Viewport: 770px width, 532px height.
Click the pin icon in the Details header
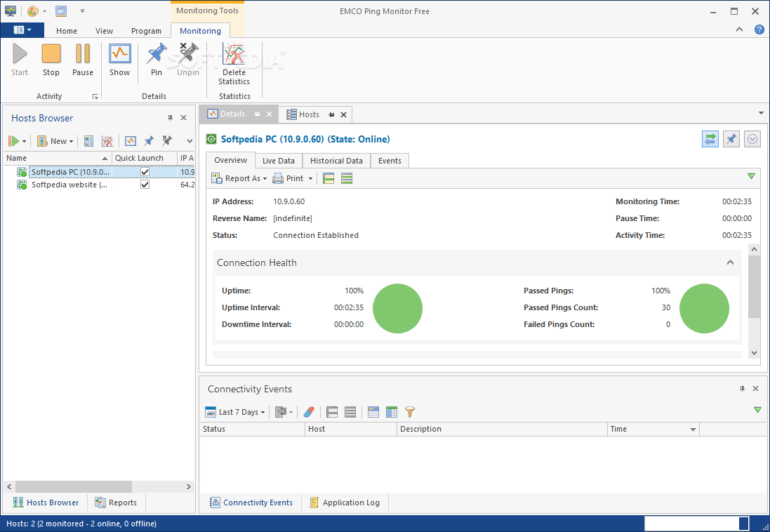(x=731, y=139)
